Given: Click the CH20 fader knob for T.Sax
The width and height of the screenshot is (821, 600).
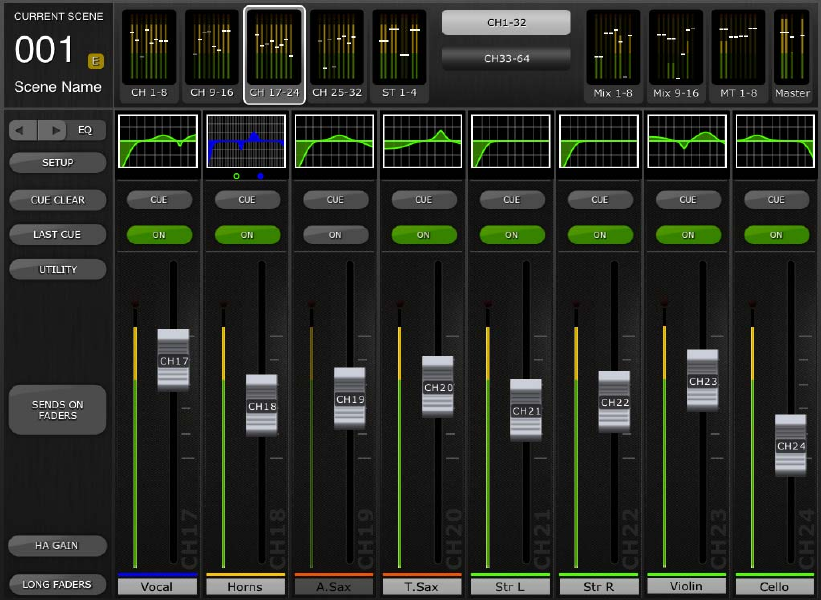Looking at the screenshot, I should click(x=438, y=387).
